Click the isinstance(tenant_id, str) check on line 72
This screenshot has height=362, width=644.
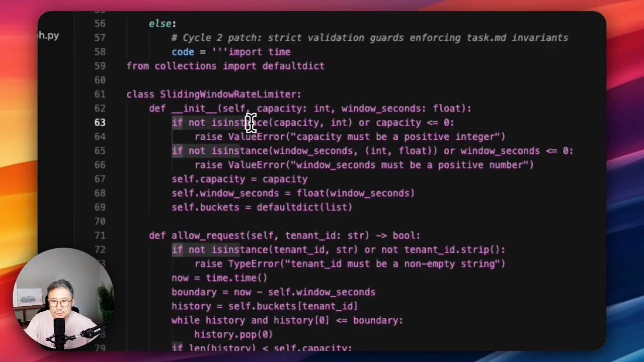[x=284, y=250]
